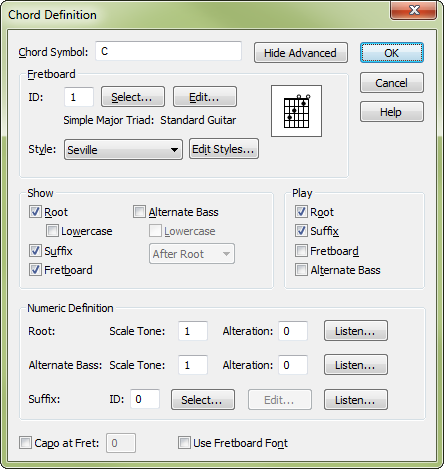Open the Style dropdown showing Seville

pos(123,150)
